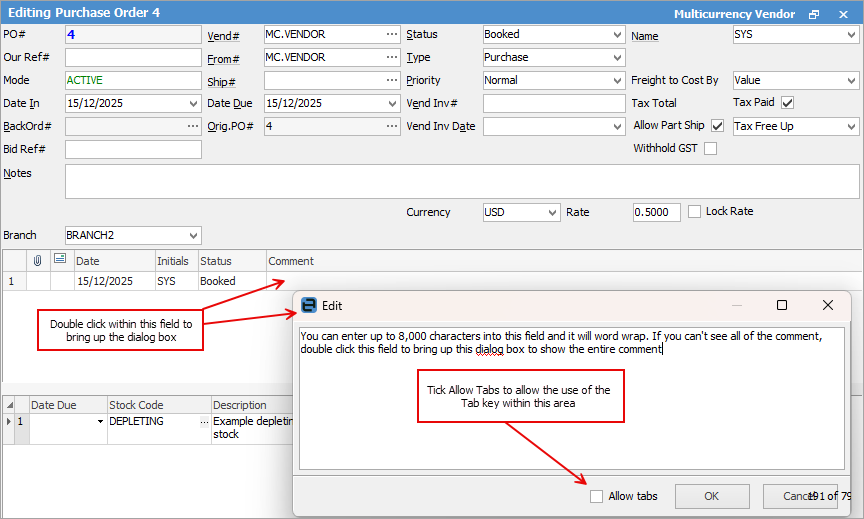Click the Booked cell in comment grid

232,282
